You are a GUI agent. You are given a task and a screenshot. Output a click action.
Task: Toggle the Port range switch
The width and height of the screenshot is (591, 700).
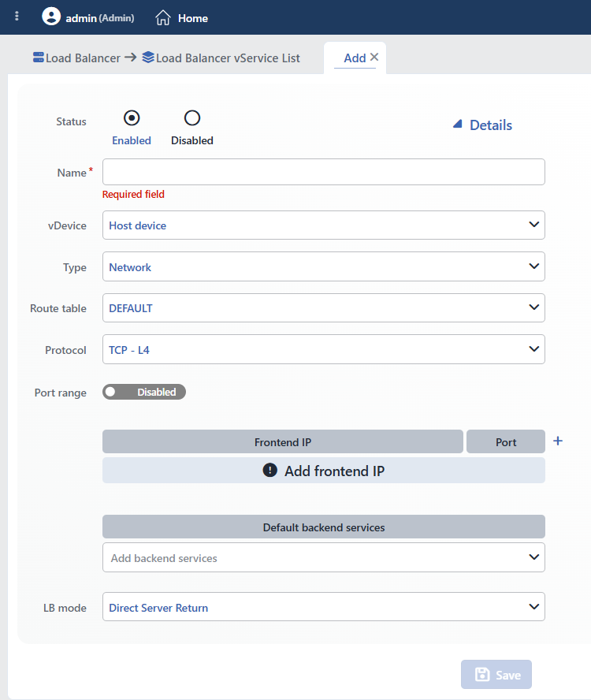click(144, 392)
